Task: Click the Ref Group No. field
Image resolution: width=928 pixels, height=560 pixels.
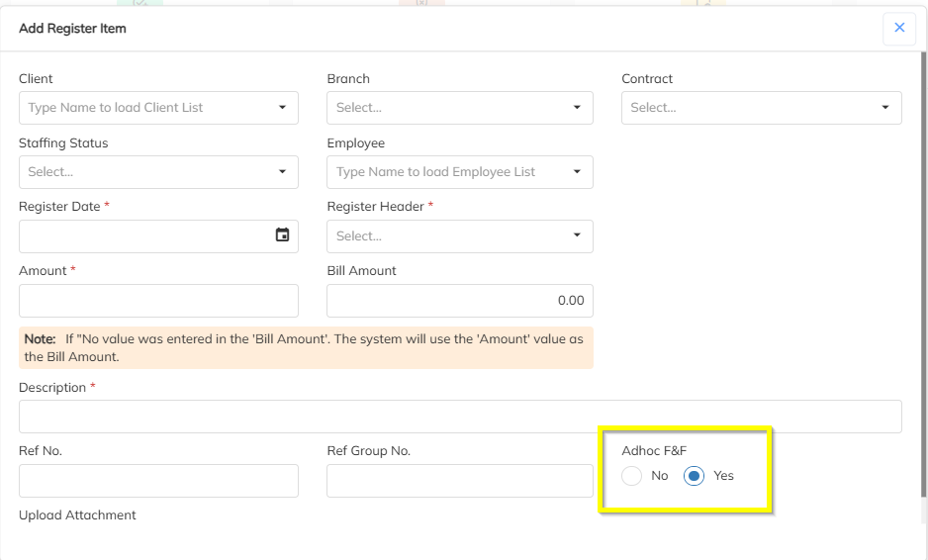Action: [459, 481]
